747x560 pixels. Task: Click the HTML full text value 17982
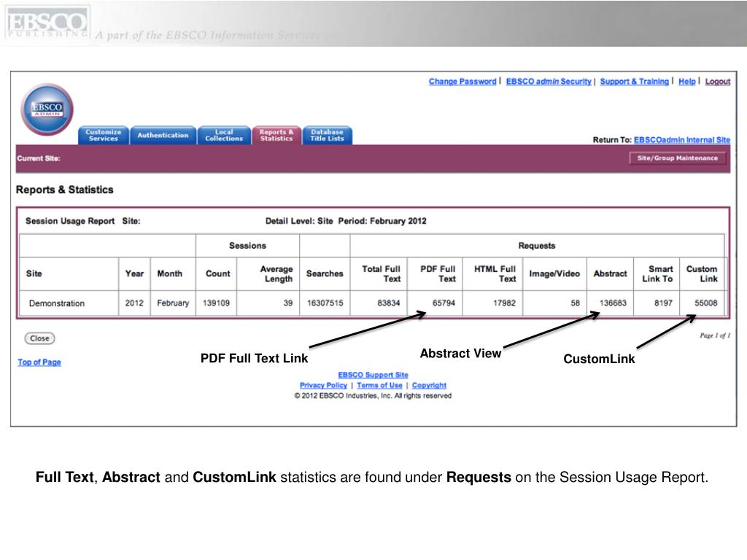pos(505,303)
